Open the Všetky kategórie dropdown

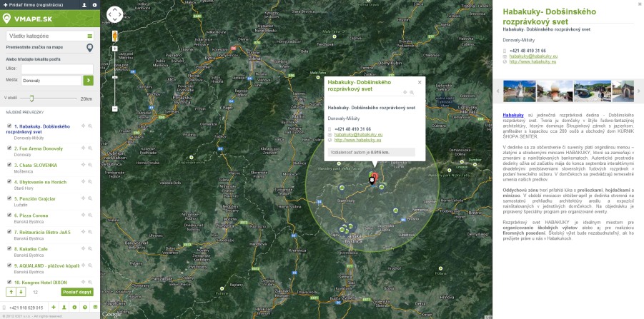(49, 35)
